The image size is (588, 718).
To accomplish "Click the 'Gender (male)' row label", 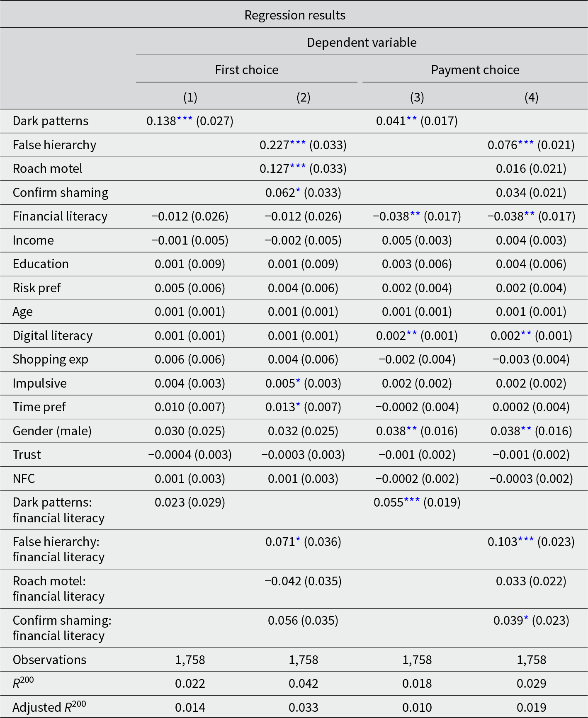I will pos(52,431).
